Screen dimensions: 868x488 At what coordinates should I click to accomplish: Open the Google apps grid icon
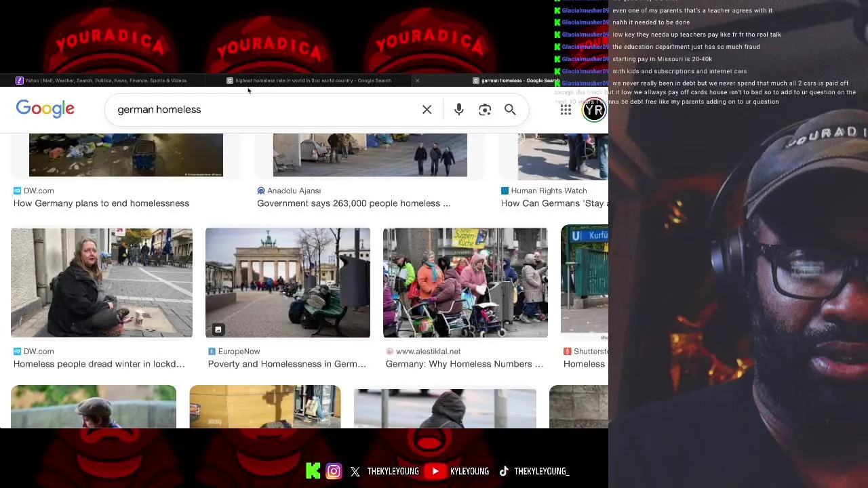pos(566,110)
